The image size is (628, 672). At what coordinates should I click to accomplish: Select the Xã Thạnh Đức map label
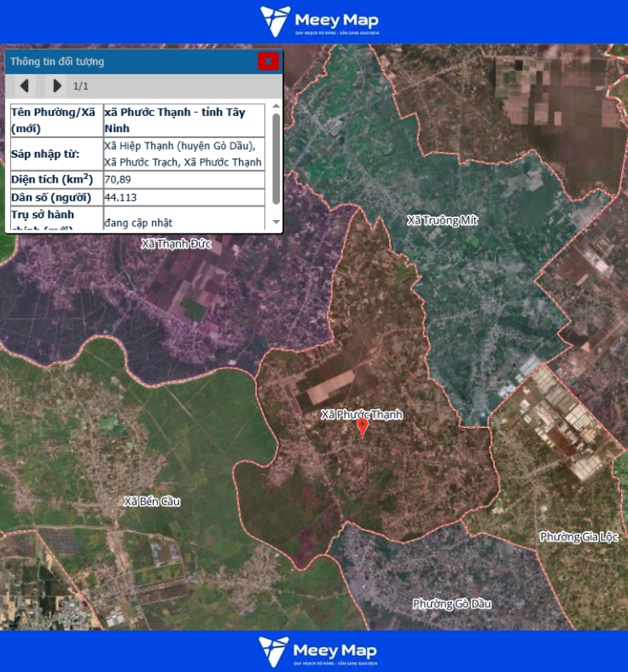pyautogui.click(x=176, y=244)
